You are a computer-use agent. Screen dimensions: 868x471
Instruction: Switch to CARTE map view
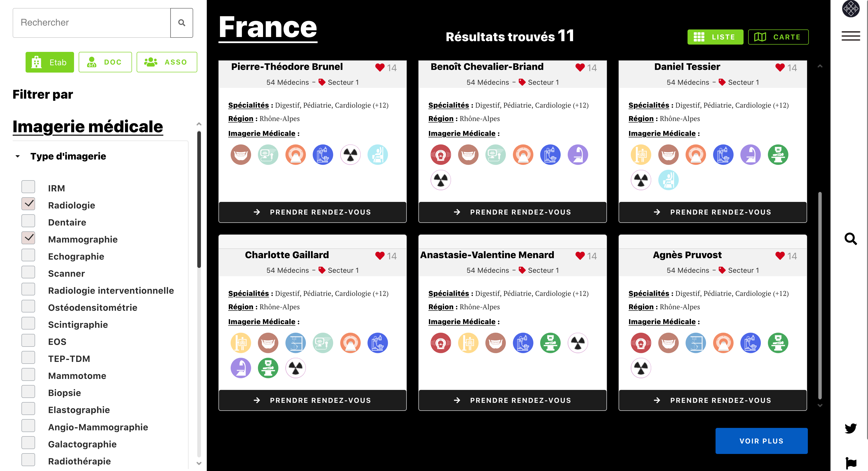coord(778,37)
